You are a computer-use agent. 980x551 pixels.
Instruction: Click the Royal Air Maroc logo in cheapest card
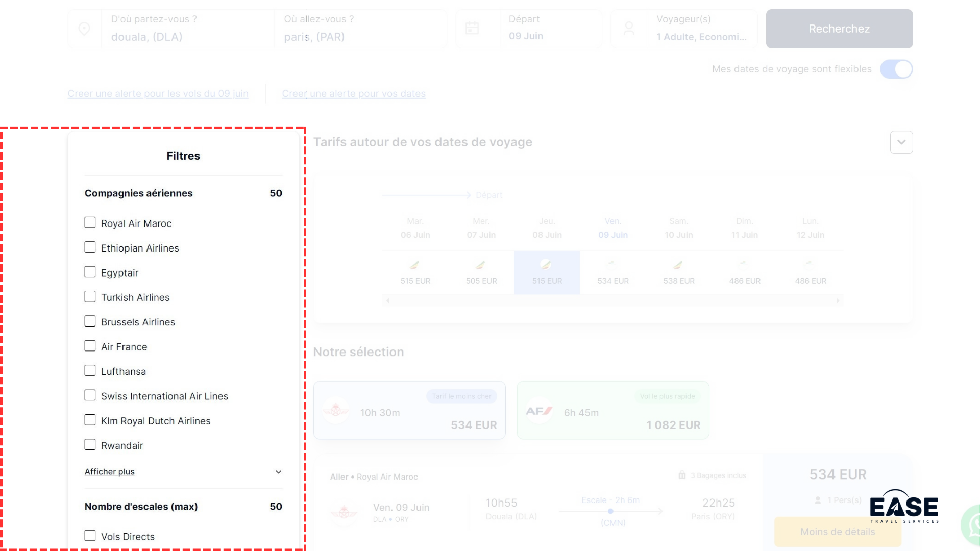(336, 410)
